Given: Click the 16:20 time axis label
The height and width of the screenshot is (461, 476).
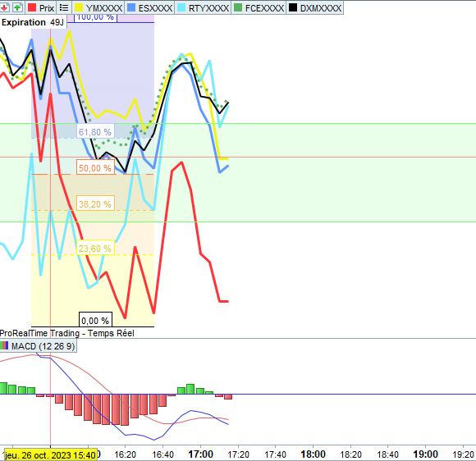Looking at the screenshot, I should [125, 454].
